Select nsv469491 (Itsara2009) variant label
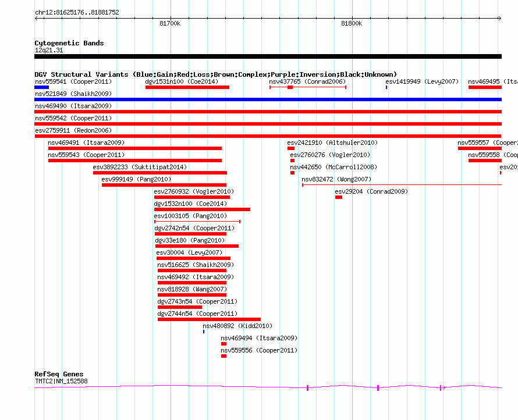The height and width of the screenshot is (420, 518). 86,143
